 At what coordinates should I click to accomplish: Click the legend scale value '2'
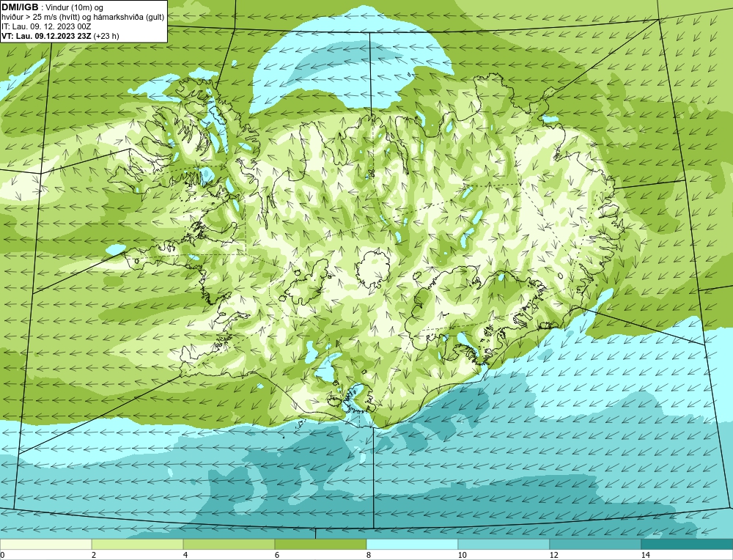point(94,555)
